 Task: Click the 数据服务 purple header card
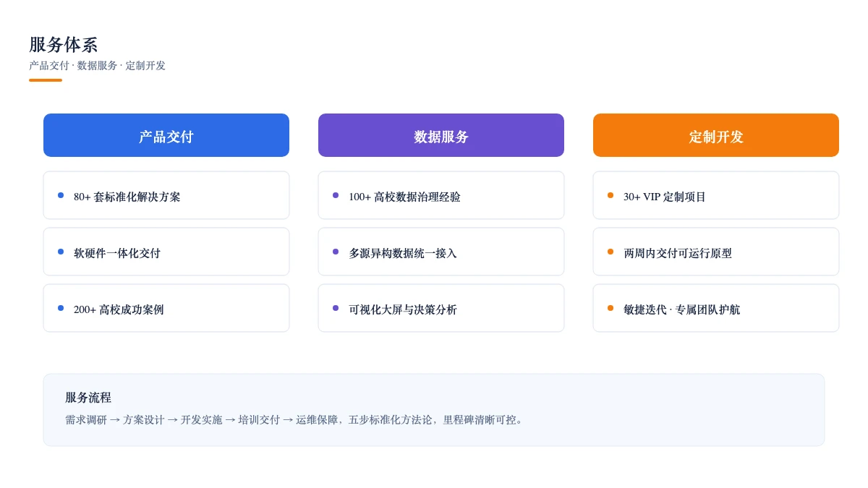click(441, 135)
